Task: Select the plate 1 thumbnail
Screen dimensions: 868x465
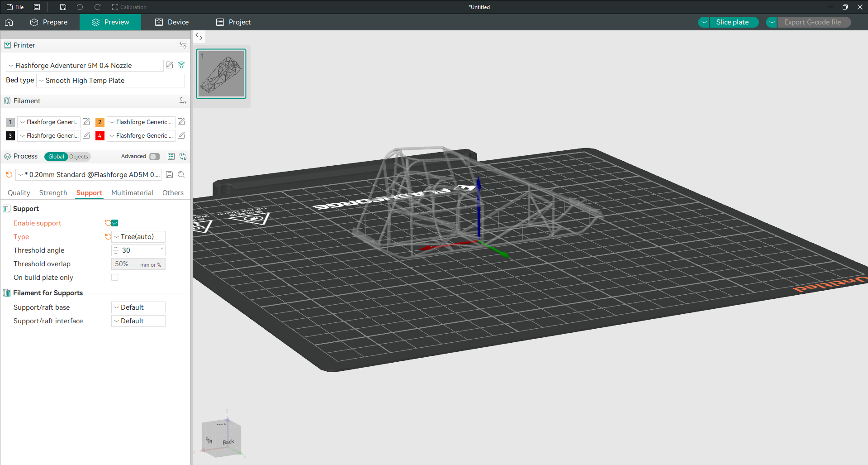Action: [x=221, y=74]
